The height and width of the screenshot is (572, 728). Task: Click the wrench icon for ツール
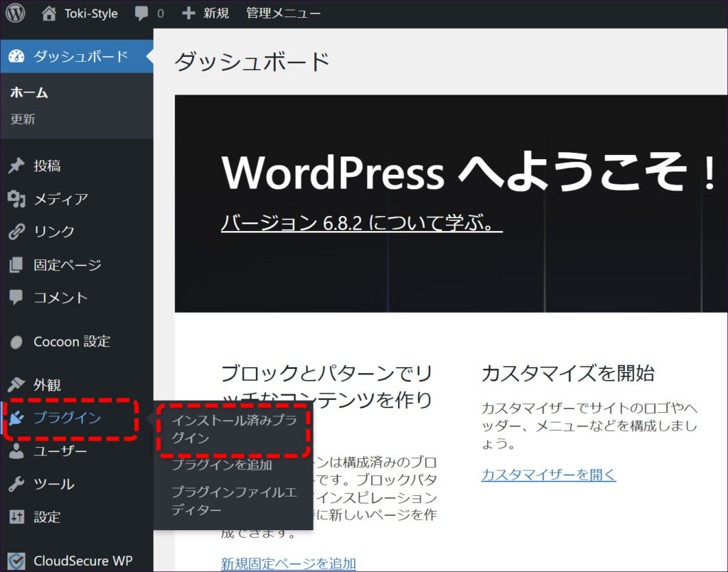(16, 485)
